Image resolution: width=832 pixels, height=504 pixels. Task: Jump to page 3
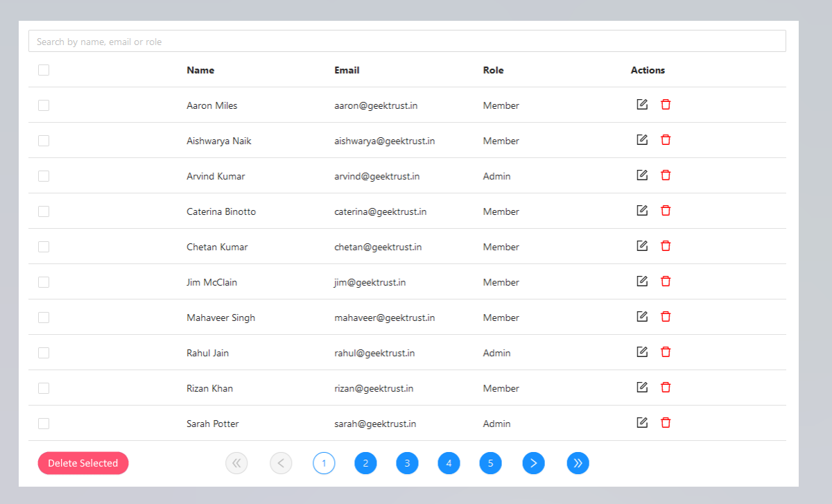coord(407,463)
